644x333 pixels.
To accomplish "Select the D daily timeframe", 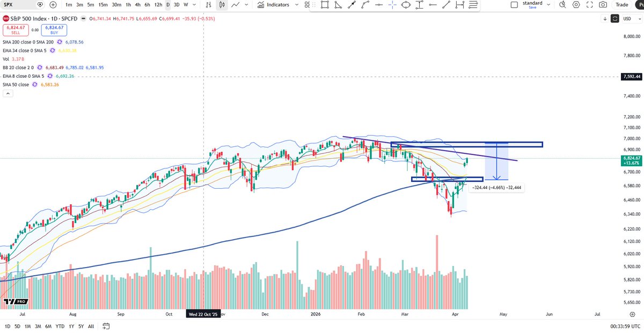I will 168,5.
